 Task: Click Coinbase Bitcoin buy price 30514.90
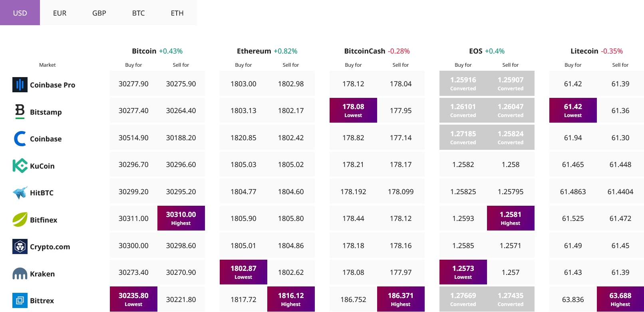(133, 137)
